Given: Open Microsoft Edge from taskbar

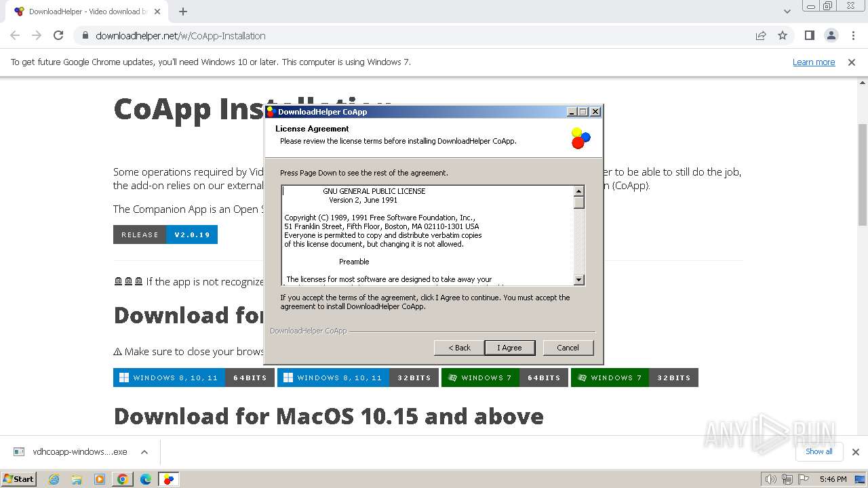Looking at the screenshot, I should (146, 479).
